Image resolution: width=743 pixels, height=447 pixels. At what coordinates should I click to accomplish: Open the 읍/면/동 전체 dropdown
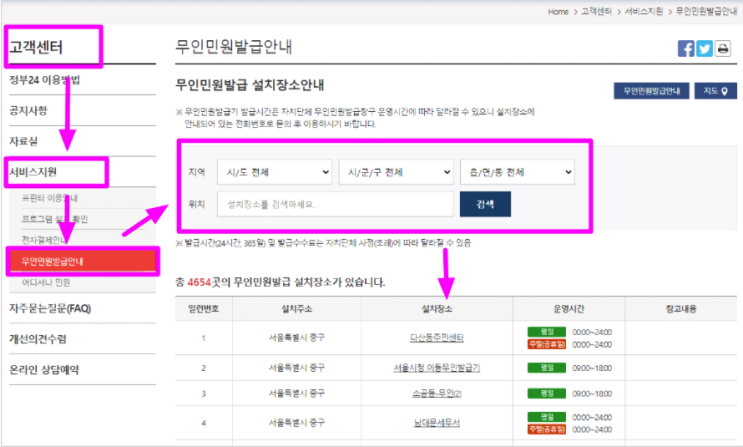[517, 172]
